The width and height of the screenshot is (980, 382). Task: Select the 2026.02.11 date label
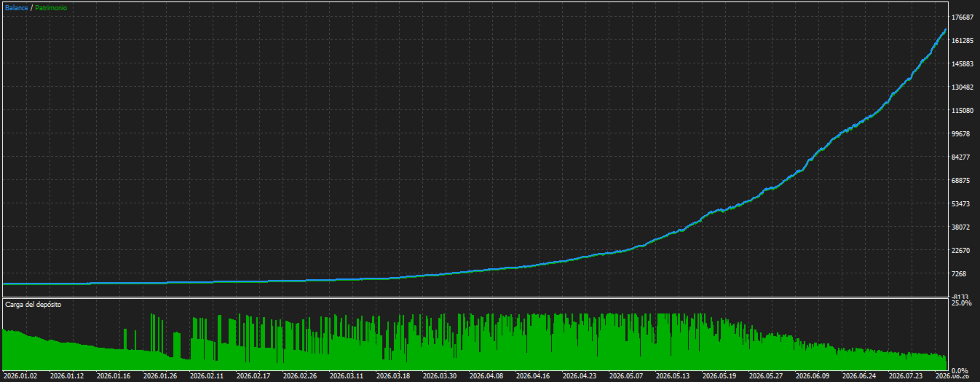[x=207, y=377]
